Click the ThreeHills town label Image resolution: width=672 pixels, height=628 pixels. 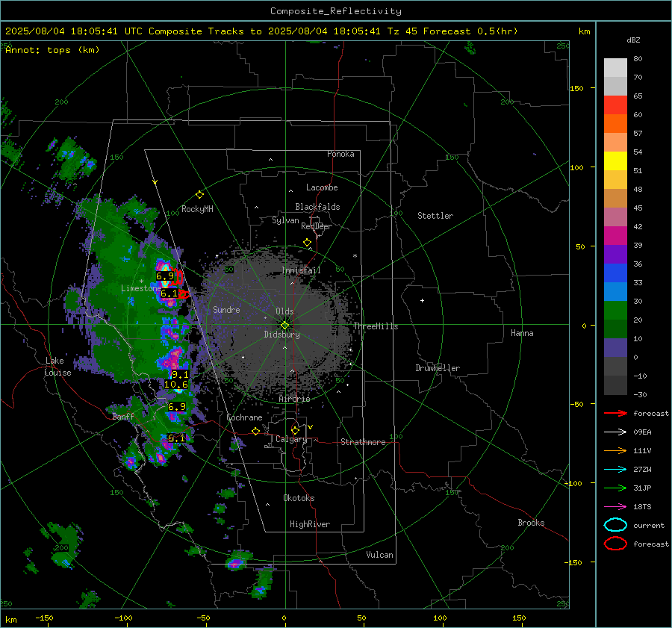[x=376, y=326]
